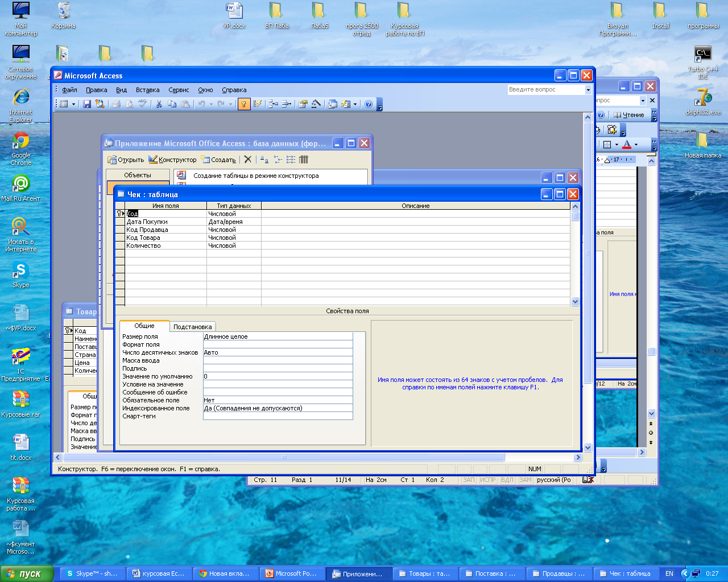Select Small Icons view in database window
The image size is (728, 582).
point(278,160)
